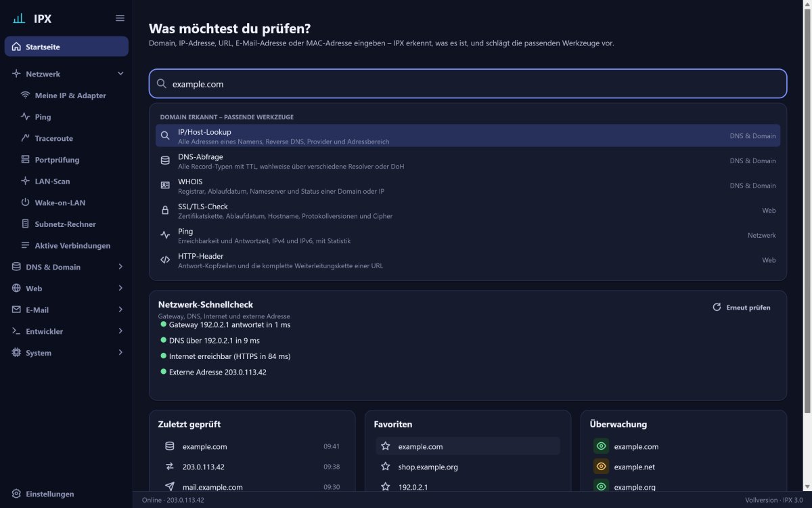The image size is (812, 508).
Task: Expand the System section chevron
Action: (x=120, y=353)
